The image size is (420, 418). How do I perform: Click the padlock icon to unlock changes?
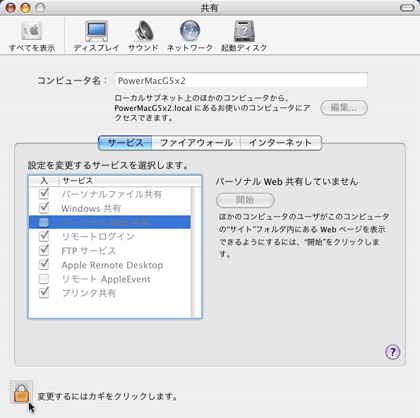(21, 392)
